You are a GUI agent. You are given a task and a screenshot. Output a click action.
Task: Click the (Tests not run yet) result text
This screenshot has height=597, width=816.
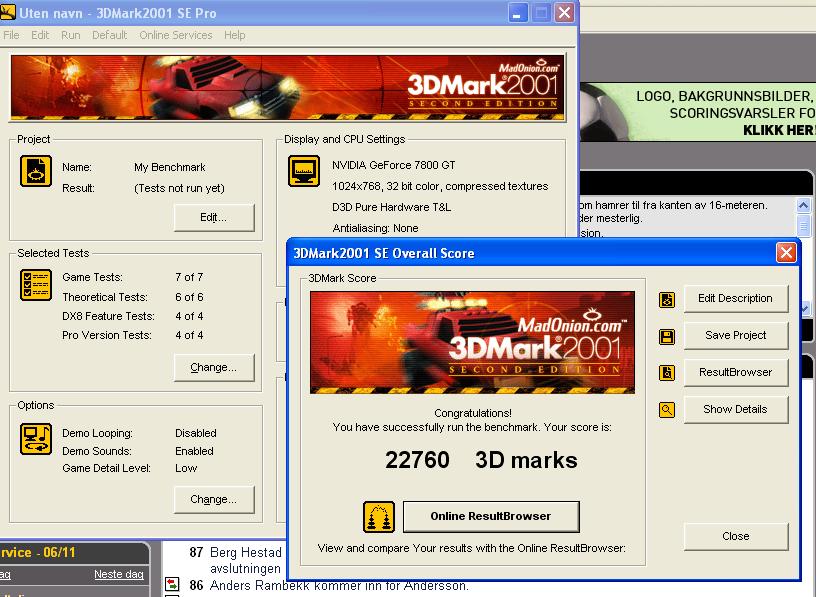tap(179, 188)
